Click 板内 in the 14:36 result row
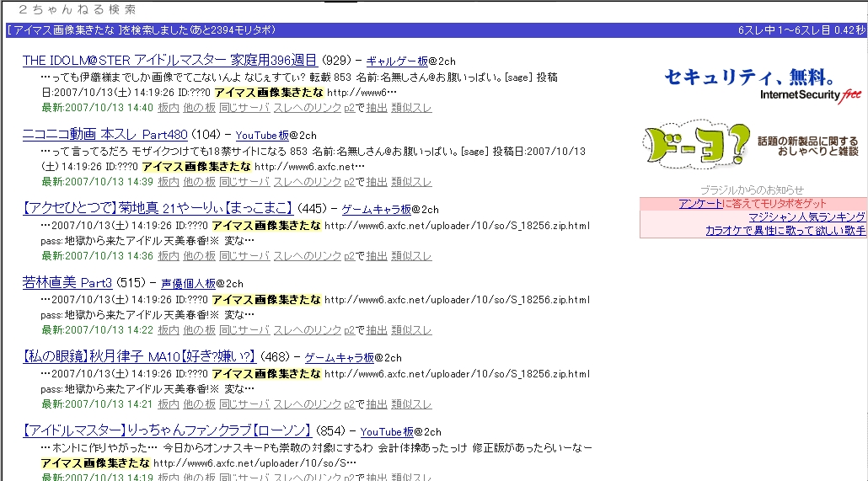Screen dimensions: 868x481 pos(169,256)
